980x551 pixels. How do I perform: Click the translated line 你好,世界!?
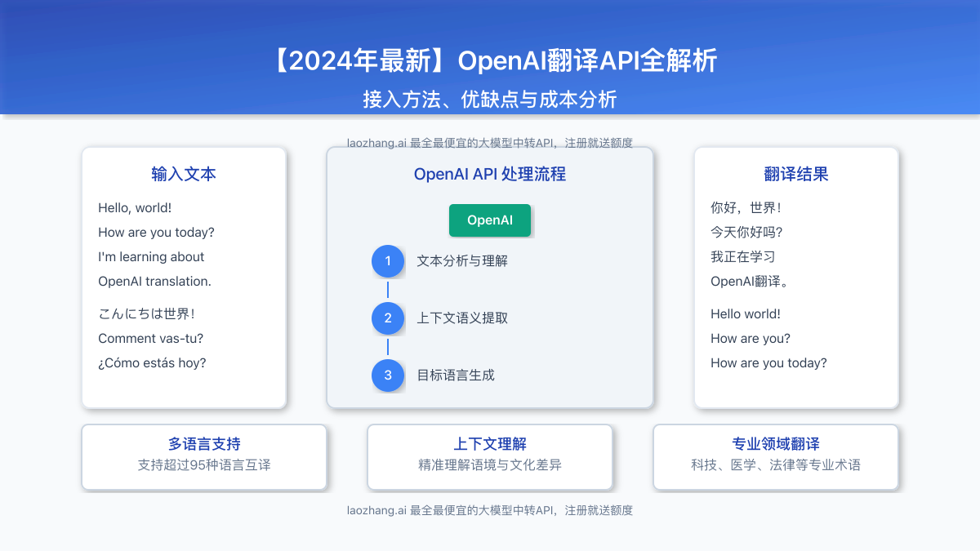746,208
